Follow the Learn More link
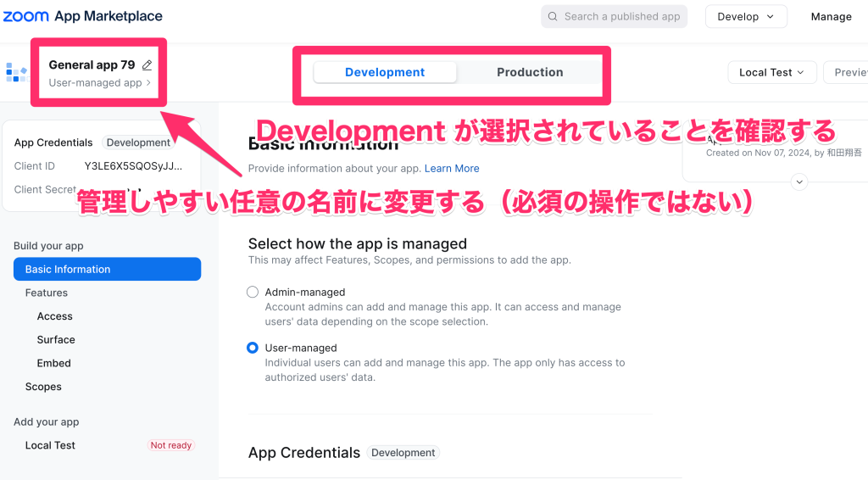Screen dimensions: 868x480 [x=452, y=168]
